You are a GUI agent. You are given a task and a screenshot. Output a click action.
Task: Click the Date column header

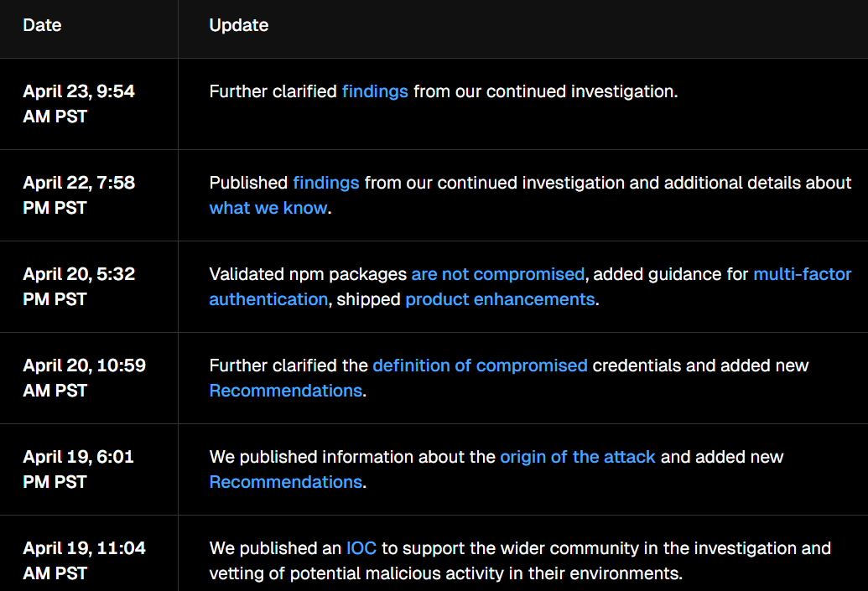click(42, 25)
